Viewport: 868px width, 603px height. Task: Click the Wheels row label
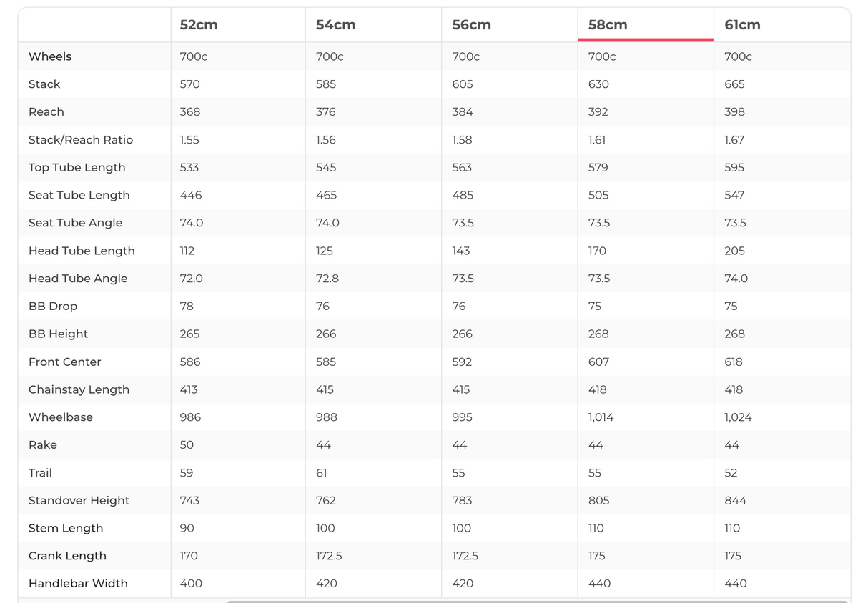point(50,56)
